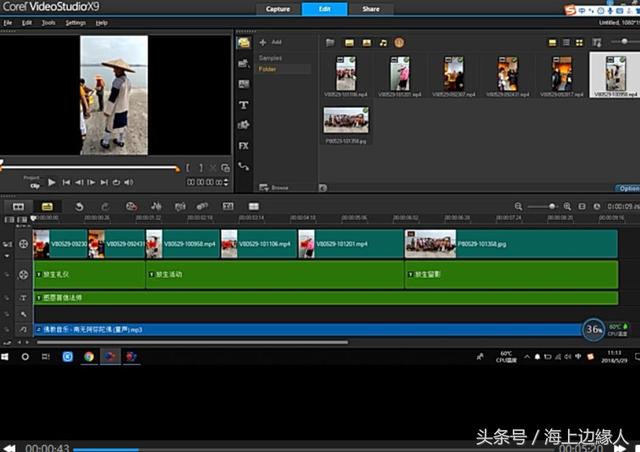Image resolution: width=640 pixels, height=452 pixels.
Task: Open the Auto Music tool
Action: 180,207
